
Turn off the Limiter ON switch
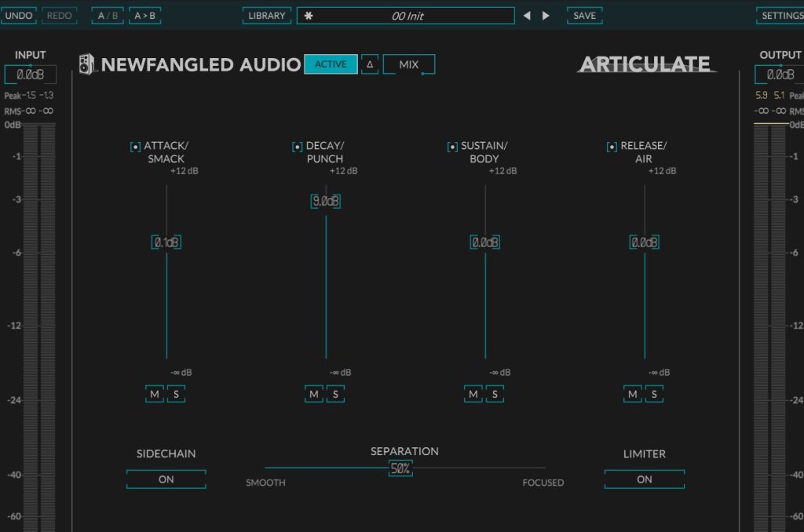644,479
